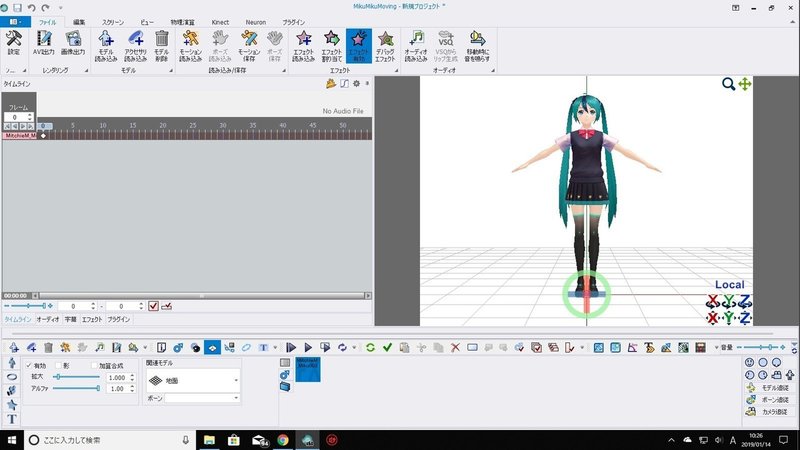The width and height of the screenshot is (800, 450).
Task: Expand 読み込み/保存 group dialog launcher
Action: [x=284, y=70]
